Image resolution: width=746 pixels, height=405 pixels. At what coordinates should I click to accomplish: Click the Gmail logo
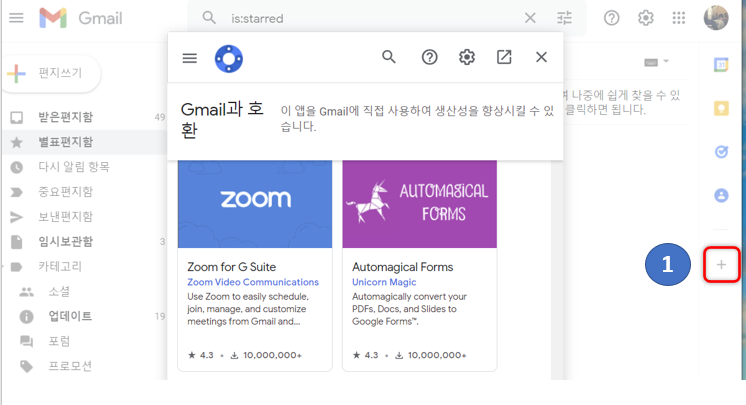coord(80,18)
